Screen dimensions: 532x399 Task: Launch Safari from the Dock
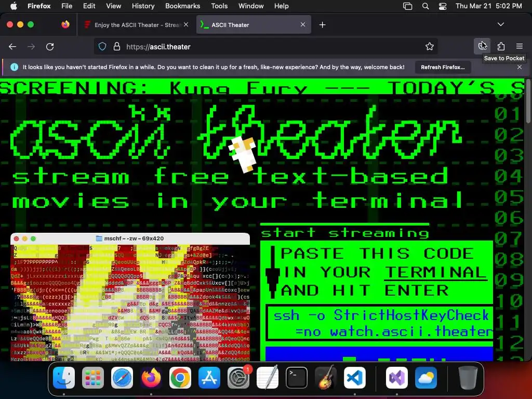coord(122,378)
